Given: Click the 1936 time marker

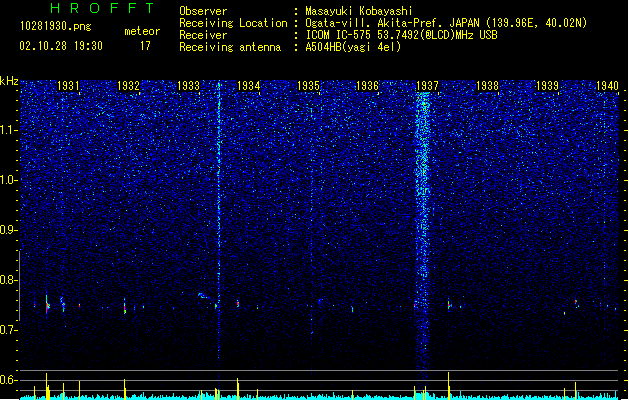Looking at the screenshot, I should [x=367, y=86].
